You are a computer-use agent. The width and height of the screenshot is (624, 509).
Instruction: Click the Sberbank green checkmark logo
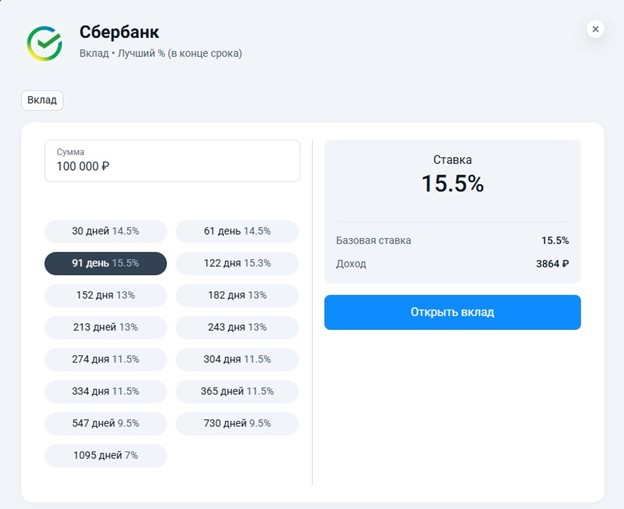coord(44,43)
